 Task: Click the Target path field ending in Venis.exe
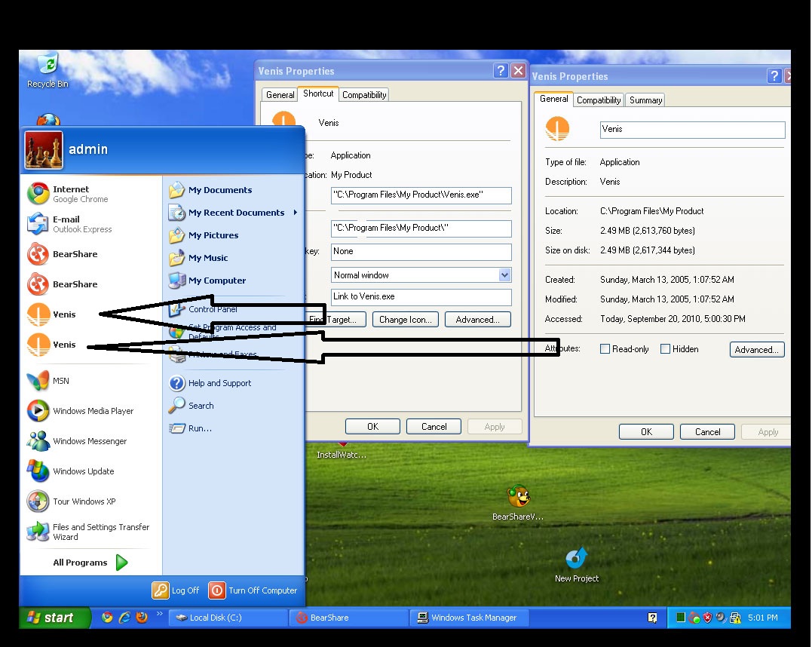coord(421,195)
